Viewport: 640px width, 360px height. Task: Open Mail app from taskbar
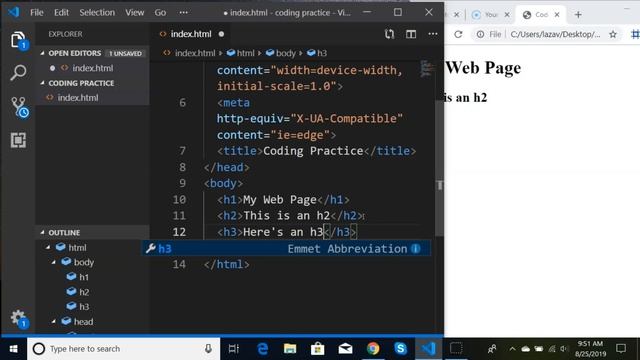[345, 349]
